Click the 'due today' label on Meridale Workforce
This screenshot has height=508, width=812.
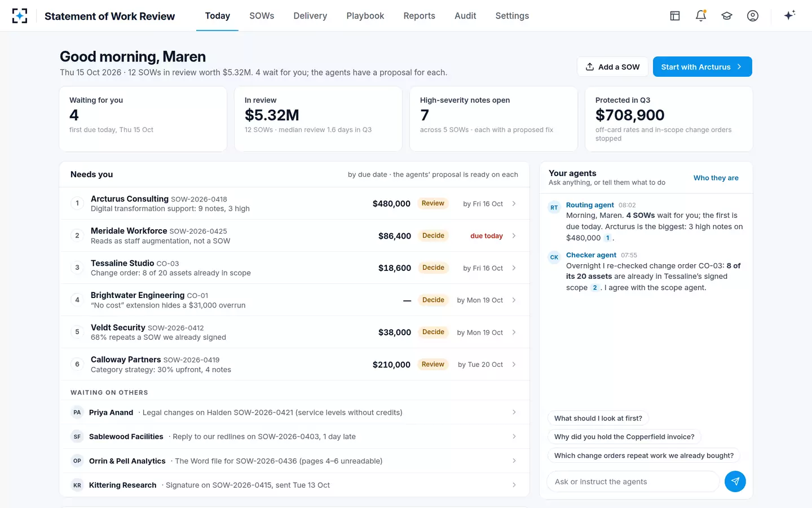487,236
